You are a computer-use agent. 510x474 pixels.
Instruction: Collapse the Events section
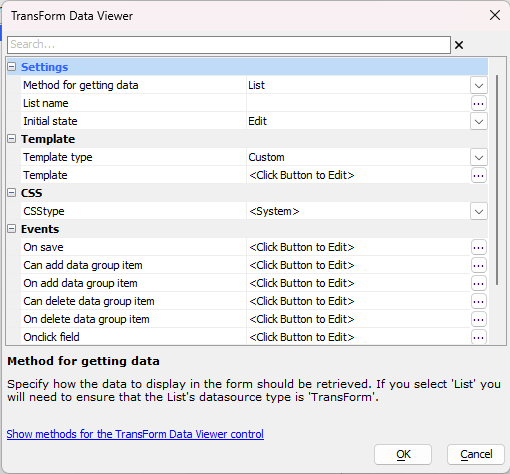12,229
